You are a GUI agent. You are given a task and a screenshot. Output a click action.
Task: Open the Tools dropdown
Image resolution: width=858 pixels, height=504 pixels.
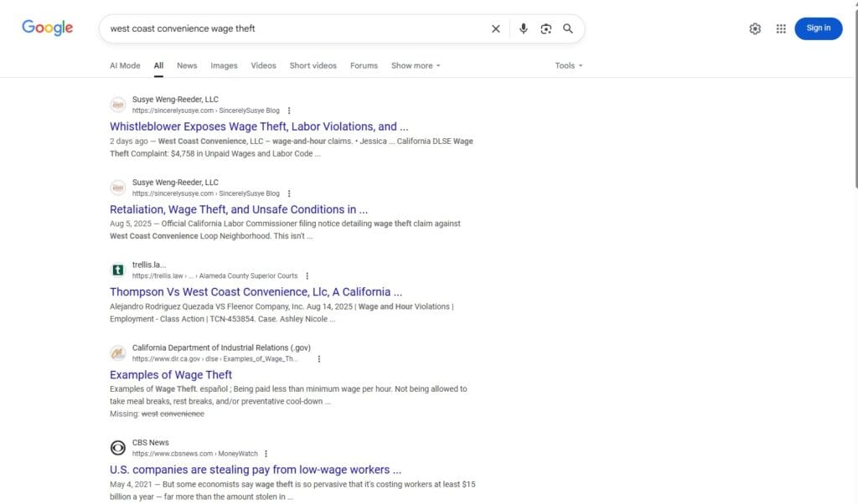tap(569, 65)
